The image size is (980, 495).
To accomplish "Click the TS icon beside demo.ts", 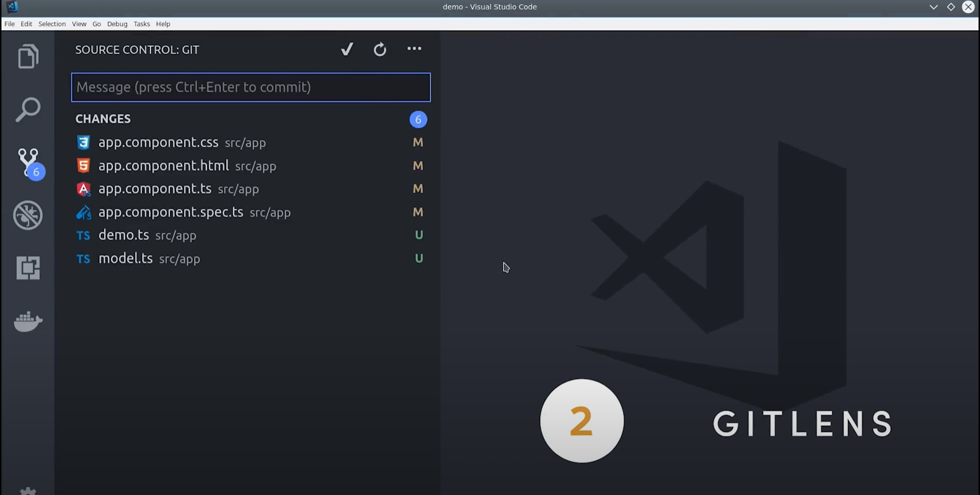I will pos(83,235).
